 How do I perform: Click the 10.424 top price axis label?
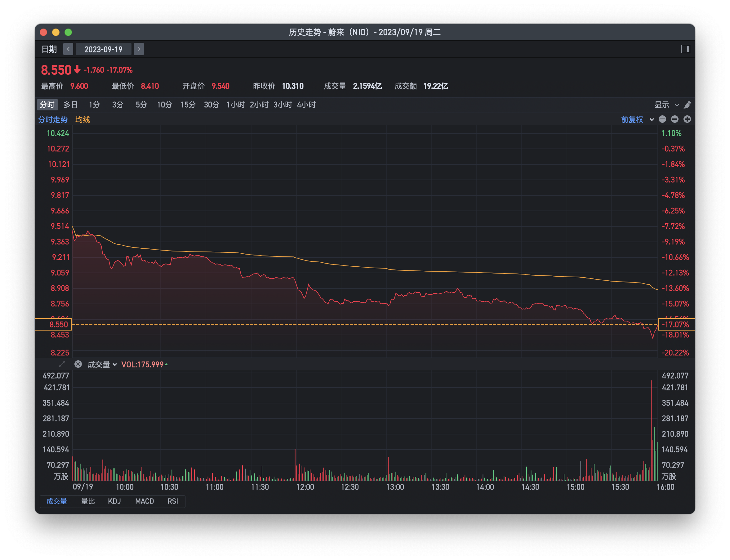point(58,133)
